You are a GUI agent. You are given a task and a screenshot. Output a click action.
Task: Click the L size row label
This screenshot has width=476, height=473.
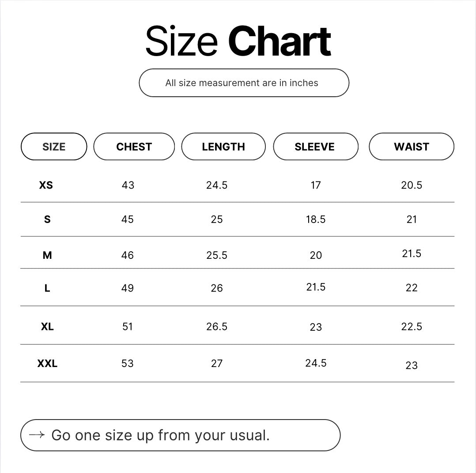[x=47, y=288]
